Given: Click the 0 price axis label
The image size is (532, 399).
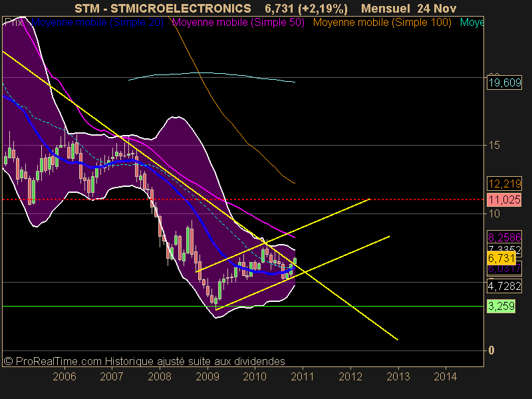Looking at the screenshot, I should click(491, 350).
